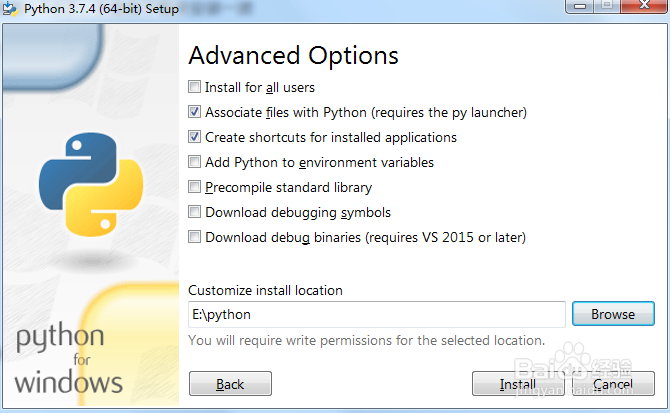Toggle Download debug binaries checkbox

(195, 237)
